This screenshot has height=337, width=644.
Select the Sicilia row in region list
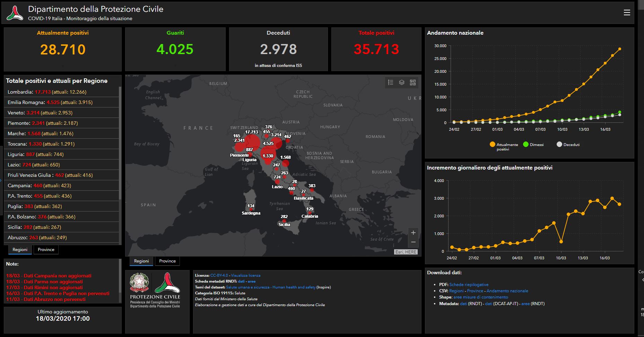61,227
